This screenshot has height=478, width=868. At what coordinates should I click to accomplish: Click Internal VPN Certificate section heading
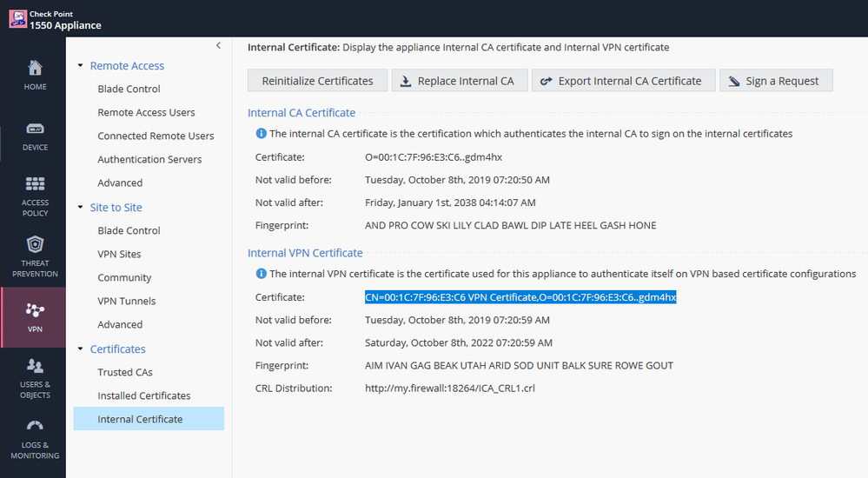point(305,253)
